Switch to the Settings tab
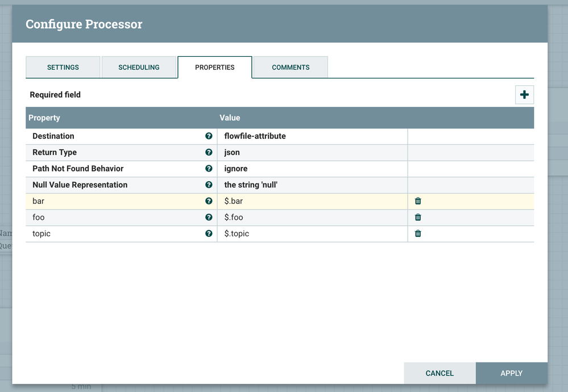The width and height of the screenshot is (568, 392). pyautogui.click(x=63, y=67)
